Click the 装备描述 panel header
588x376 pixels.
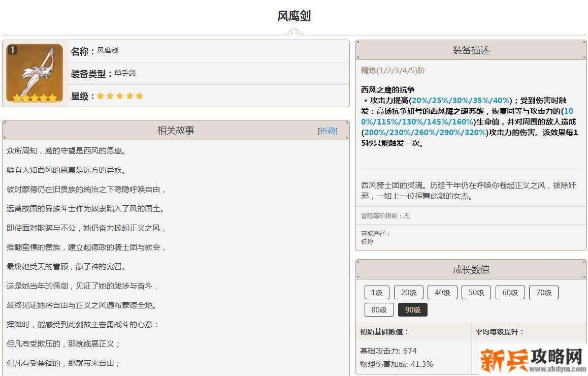pyautogui.click(x=471, y=50)
